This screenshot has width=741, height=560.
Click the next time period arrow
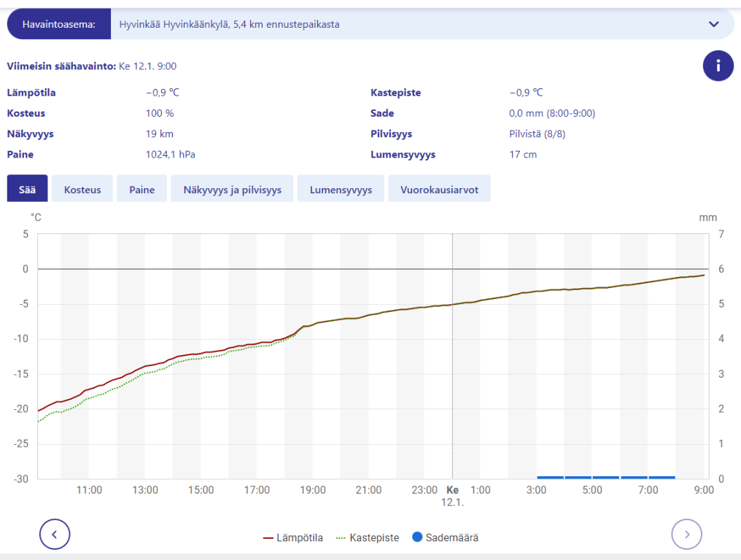686,534
